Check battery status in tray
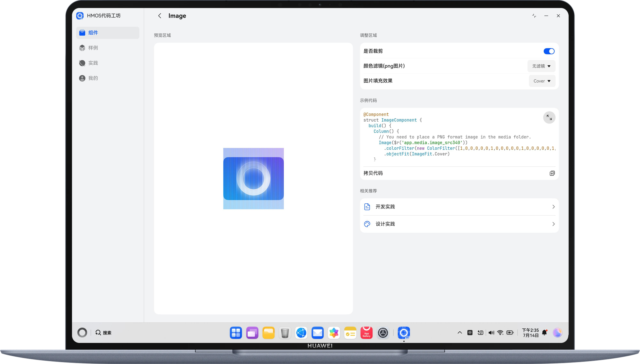Viewport: 640px width, 364px height. coord(510,333)
